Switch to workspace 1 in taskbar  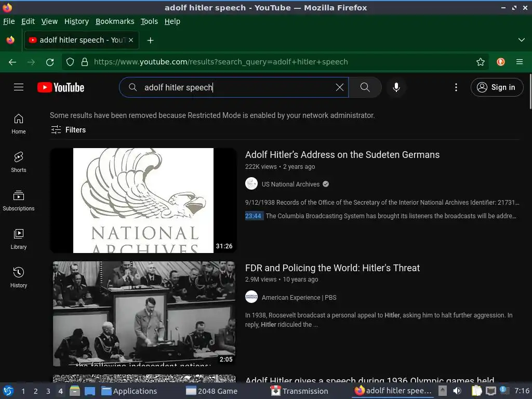tap(23, 391)
